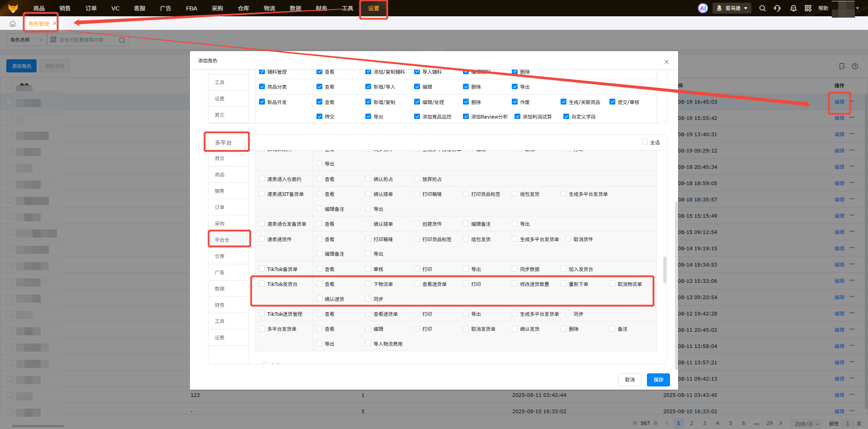This screenshot has height=429, width=868.
Task: Open the notification bell icon
Action: [793, 8]
